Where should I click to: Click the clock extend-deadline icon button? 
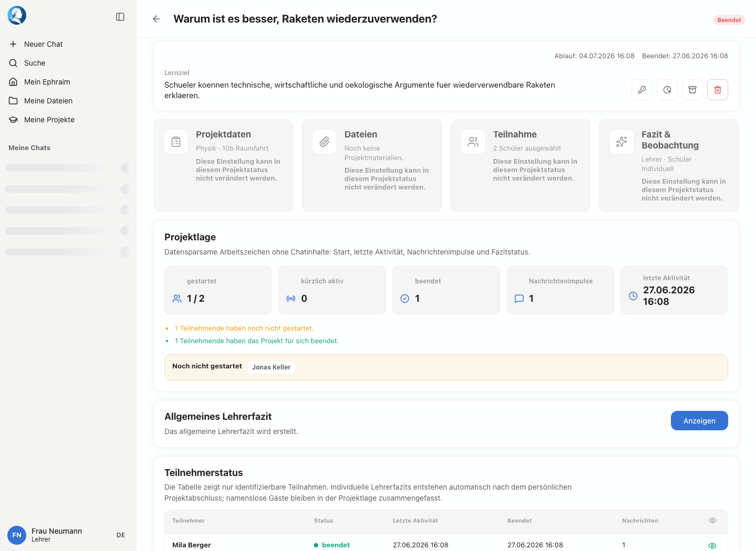click(x=667, y=90)
